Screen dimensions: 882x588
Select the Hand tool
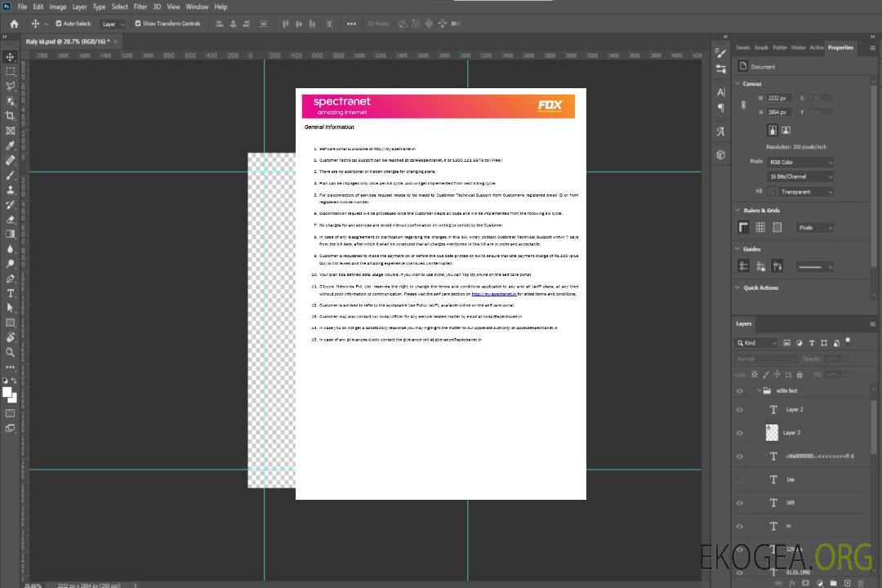10,337
